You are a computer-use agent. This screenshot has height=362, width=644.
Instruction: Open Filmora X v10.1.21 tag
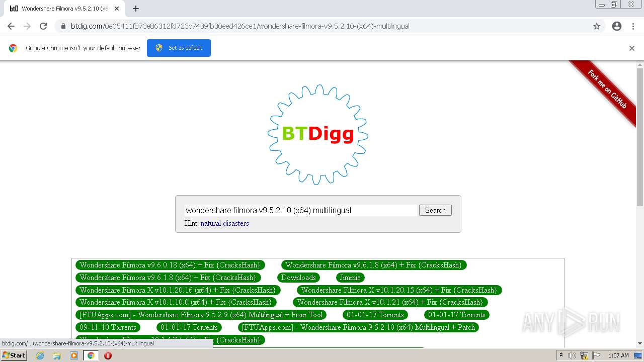[x=390, y=302]
